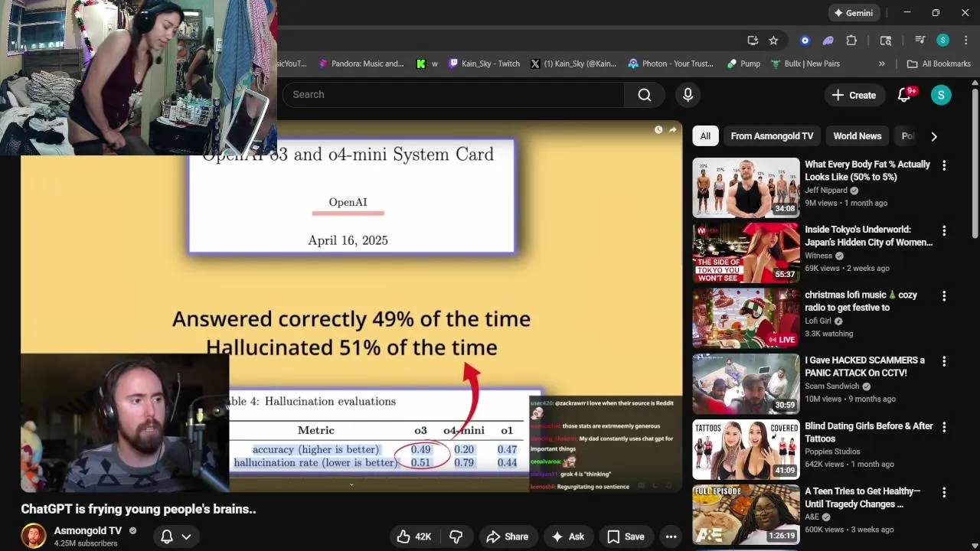
Task: Open options for Every Body Fat % video
Action: [x=944, y=165]
